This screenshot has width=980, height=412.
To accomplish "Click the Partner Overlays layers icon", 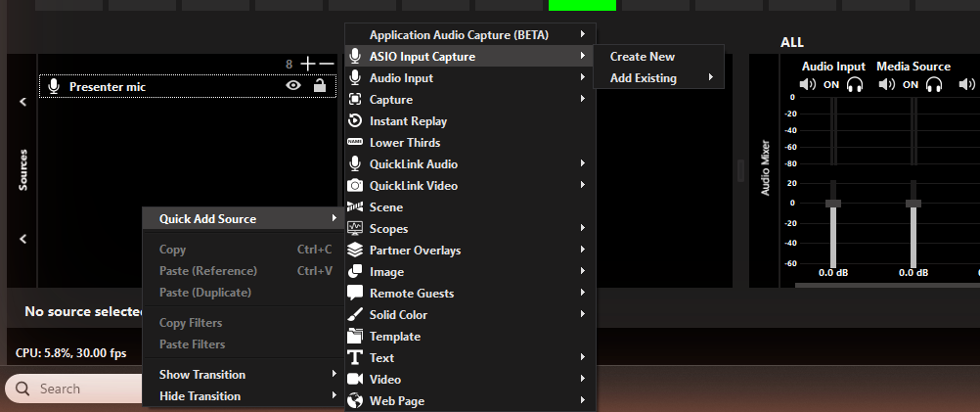I will click(x=355, y=251).
